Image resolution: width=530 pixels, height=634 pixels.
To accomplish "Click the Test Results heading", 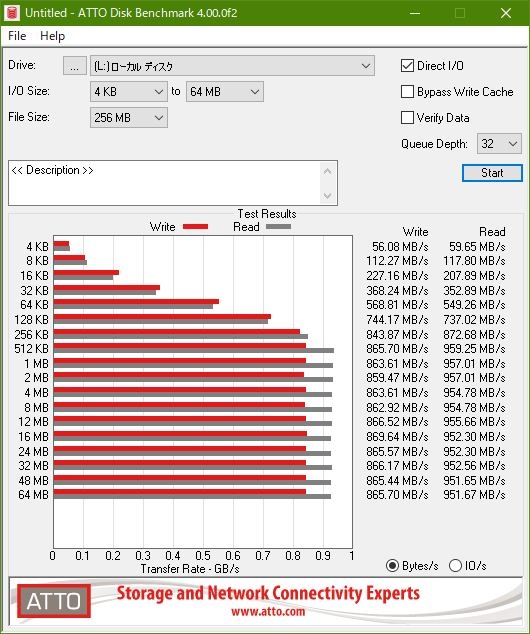I will tap(267, 214).
